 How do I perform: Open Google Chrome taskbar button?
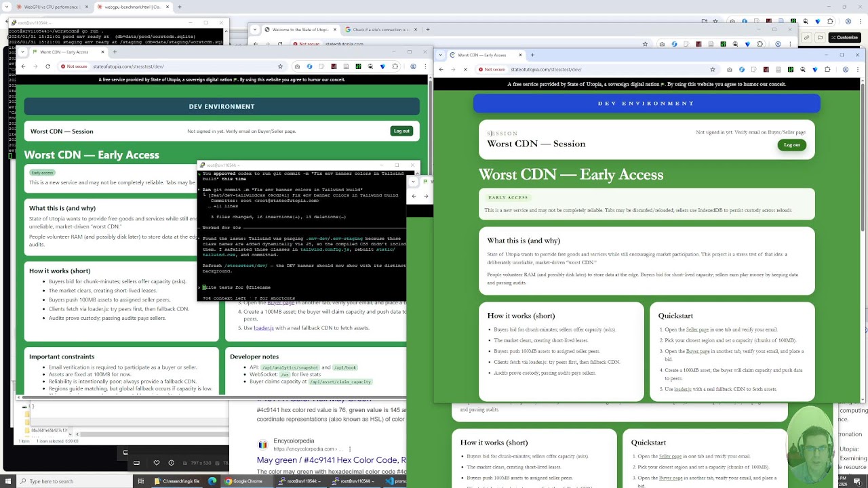(x=246, y=481)
